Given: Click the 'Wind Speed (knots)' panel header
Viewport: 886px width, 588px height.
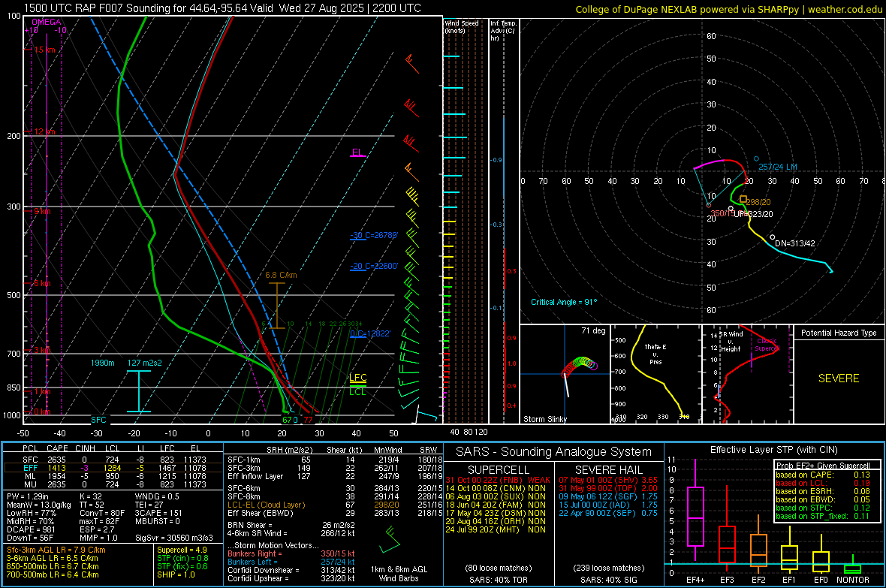Looking at the screenshot, I should click(462, 26).
